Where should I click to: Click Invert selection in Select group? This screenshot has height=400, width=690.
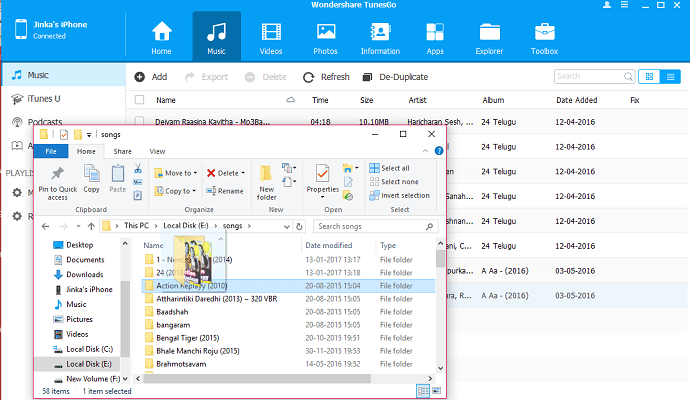(x=399, y=195)
